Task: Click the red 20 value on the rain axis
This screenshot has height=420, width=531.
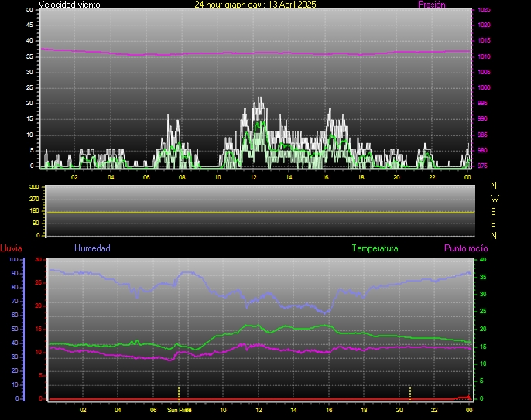Action: (38, 306)
